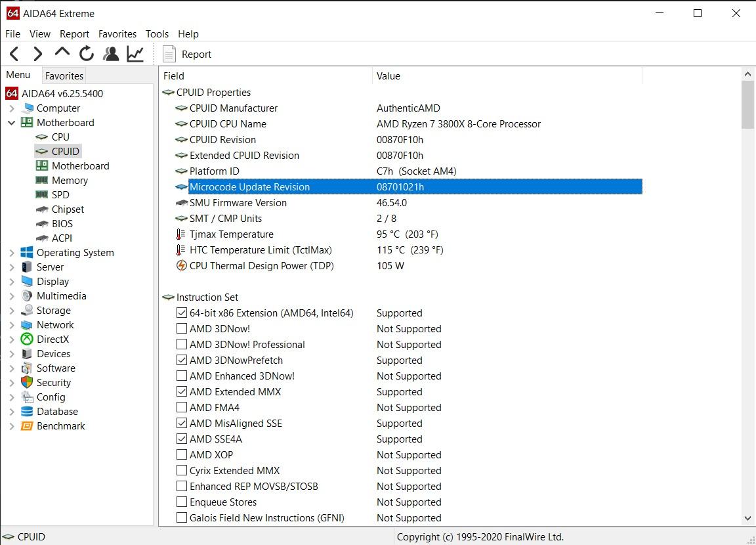Switch to the Favorites tab
Image resolution: width=756 pixels, height=545 pixels.
[x=64, y=76]
